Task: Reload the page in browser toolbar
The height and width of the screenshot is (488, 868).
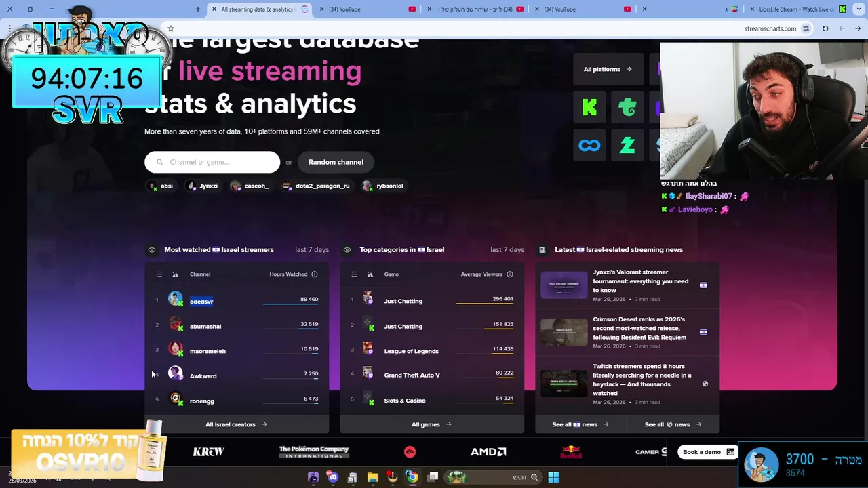Action: 825,28
